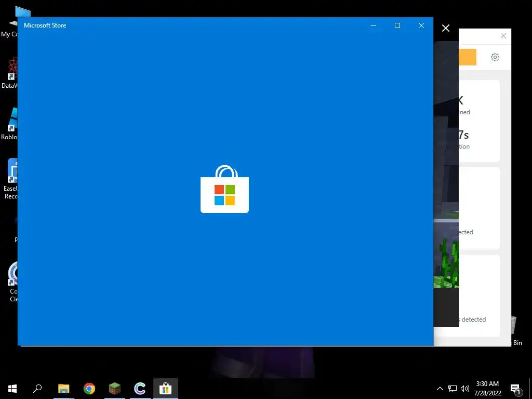
Task: Click the orange button in background panel
Action: point(467,57)
